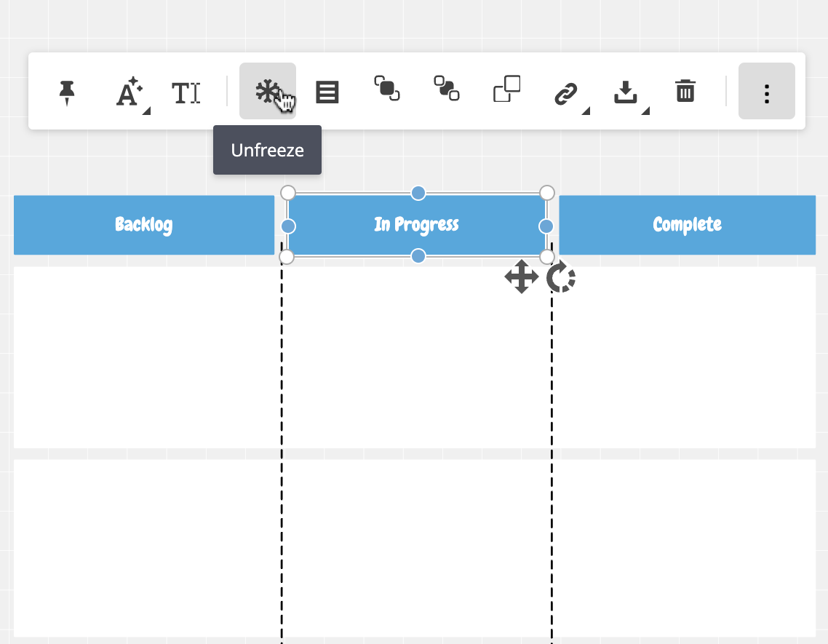Click the send to back icon
828x644 pixels.
coord(447,88)
